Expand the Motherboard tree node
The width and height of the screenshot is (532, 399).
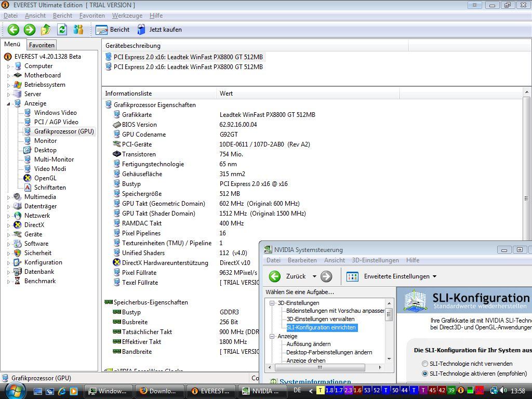(x=8, y=76)
